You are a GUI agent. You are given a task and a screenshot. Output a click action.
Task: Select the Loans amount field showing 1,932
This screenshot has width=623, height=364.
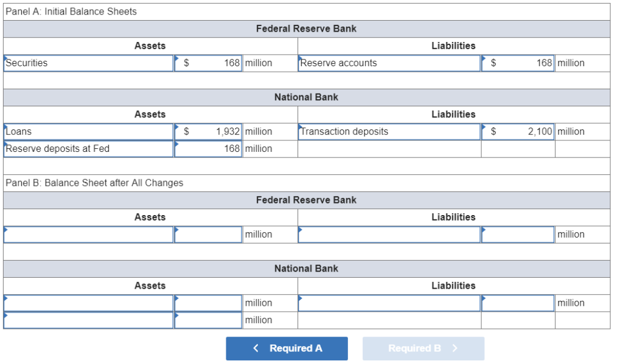pos(208,131)
